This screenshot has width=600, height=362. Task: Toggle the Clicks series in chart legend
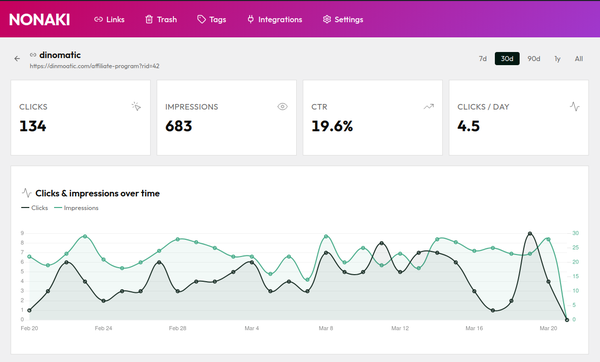click(x=35, y=208)
